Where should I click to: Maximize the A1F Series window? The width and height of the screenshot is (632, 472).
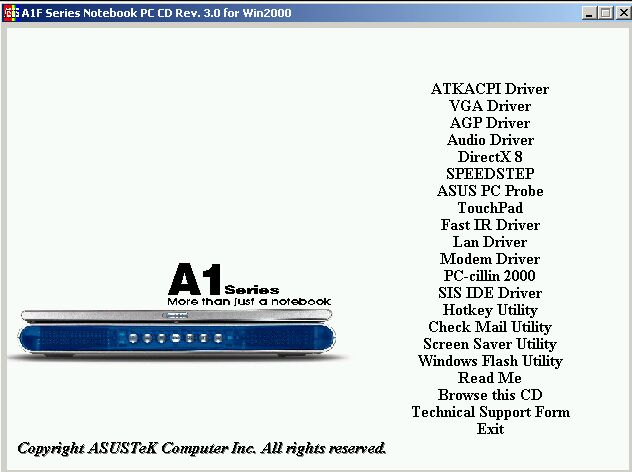pyautogui.click(x=605, y=13)
